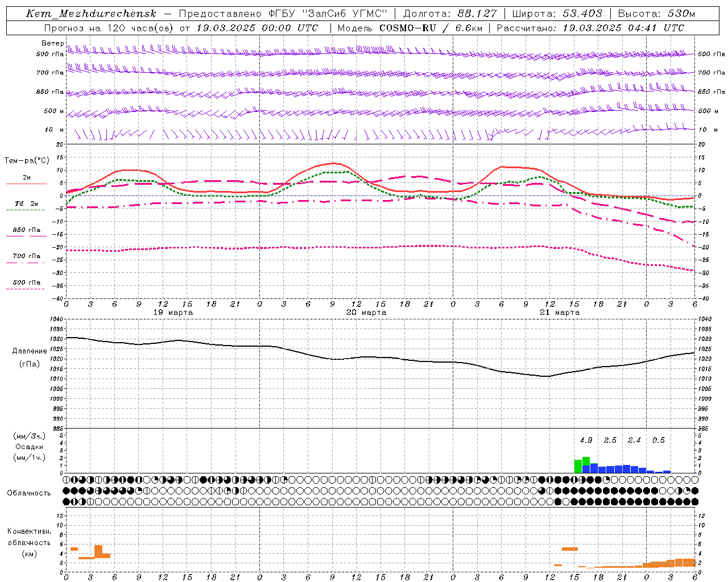This screenshot has width=728, height=582.
Task: Click the Kem_Mezhdurechensk station title
Action: (x=91, y=14)
